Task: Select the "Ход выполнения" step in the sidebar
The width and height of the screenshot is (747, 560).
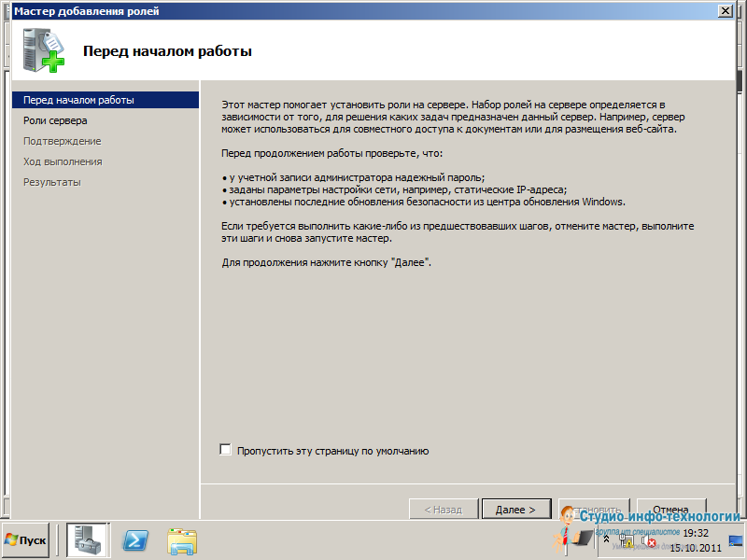Action: (63, 161)
